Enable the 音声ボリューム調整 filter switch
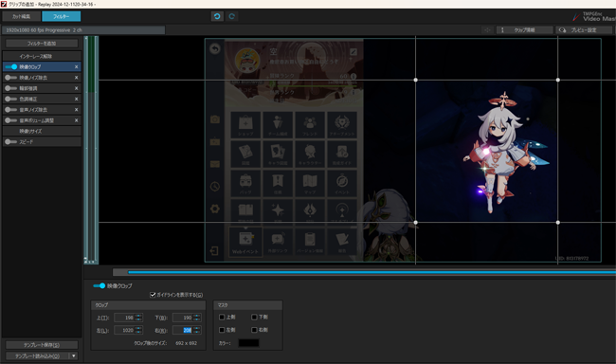Screen dimensions: 616x364 click(11, 120)
